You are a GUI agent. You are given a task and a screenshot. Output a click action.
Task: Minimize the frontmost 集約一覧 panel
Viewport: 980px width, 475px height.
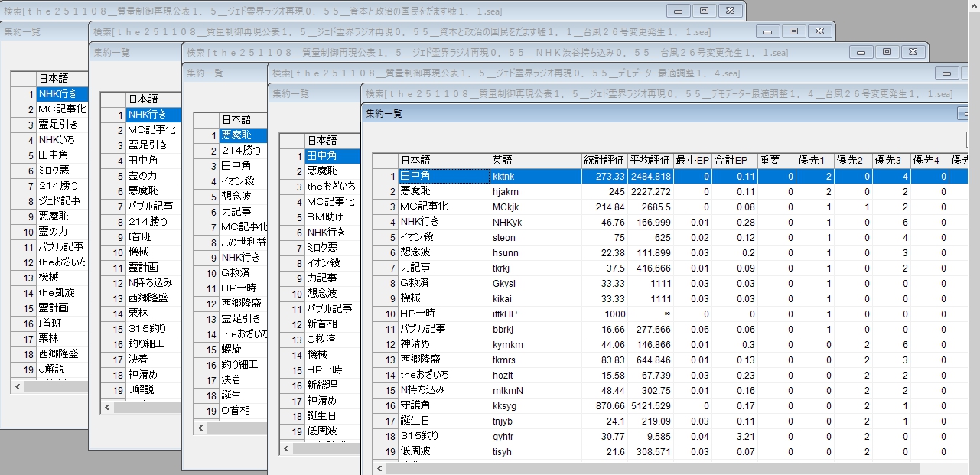coord(965,113)
